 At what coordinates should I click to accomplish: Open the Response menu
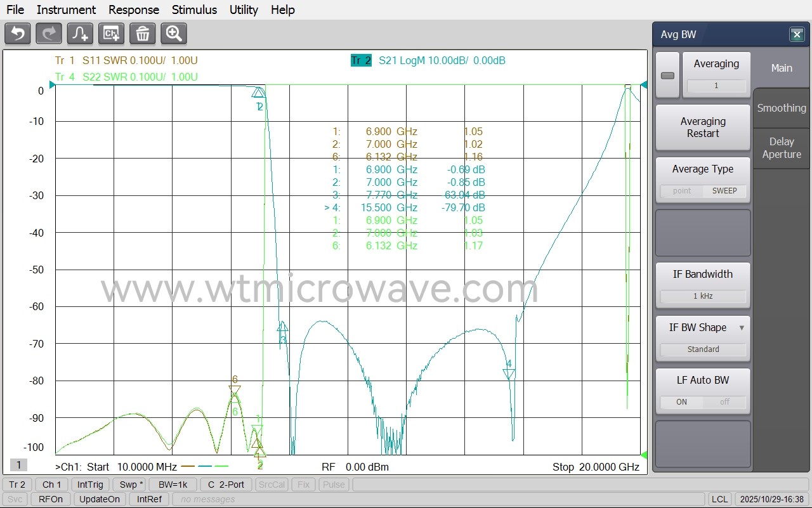[x=133, y=10]
